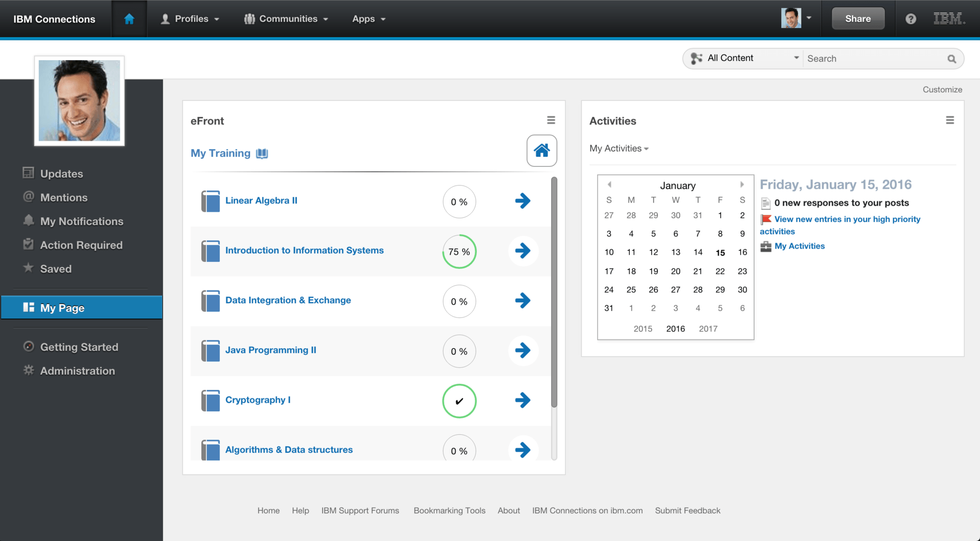Click the training list scrollbar
This screenshot has height=541, width=980.
[554, 292]
